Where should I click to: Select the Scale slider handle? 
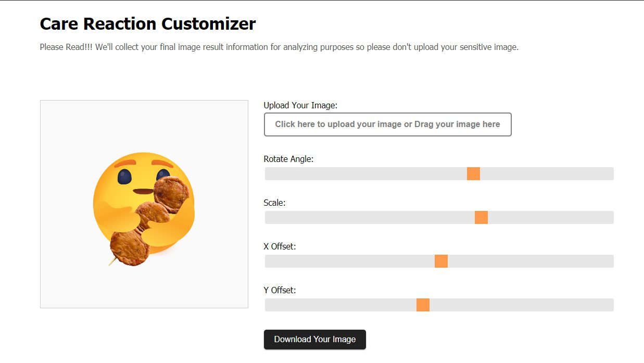[x=481, y=218]
